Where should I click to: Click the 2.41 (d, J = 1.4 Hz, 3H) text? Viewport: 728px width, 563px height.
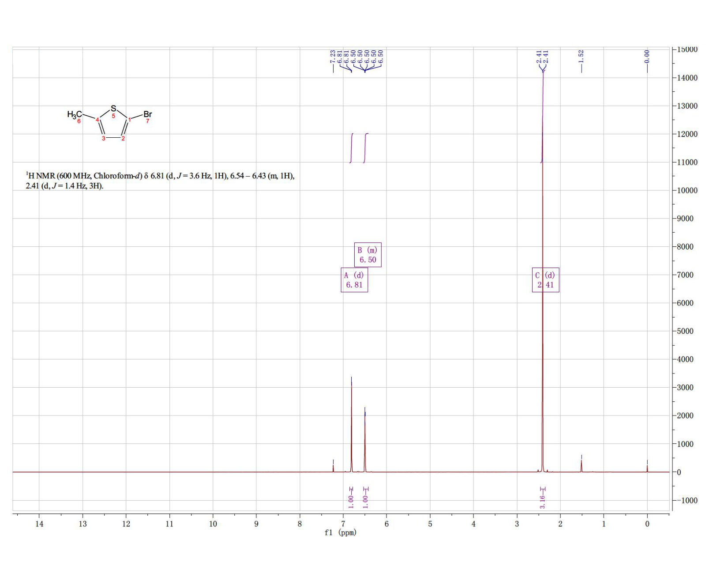coord(64,186)
